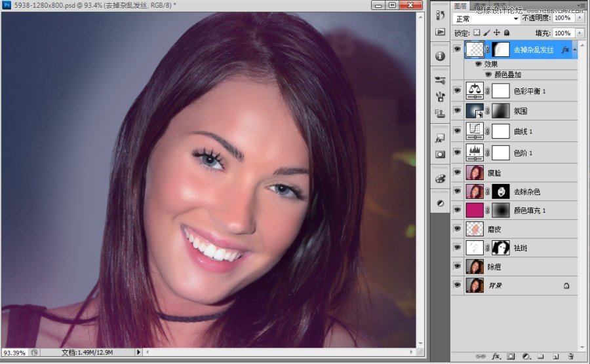Open the History panel icon in dock

[440, 16]
